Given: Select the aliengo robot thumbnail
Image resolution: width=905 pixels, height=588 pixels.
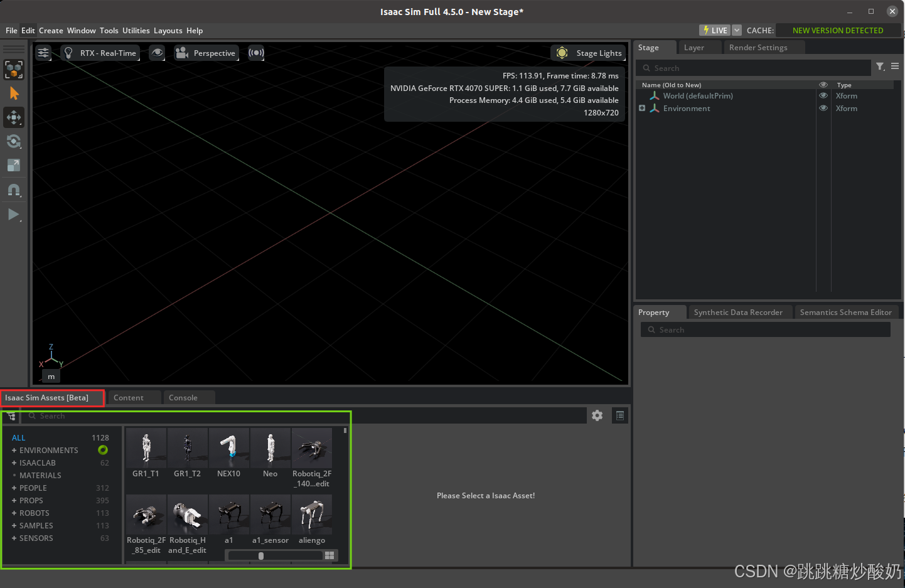Looking at the screenshot, I should tap(312, 515).
